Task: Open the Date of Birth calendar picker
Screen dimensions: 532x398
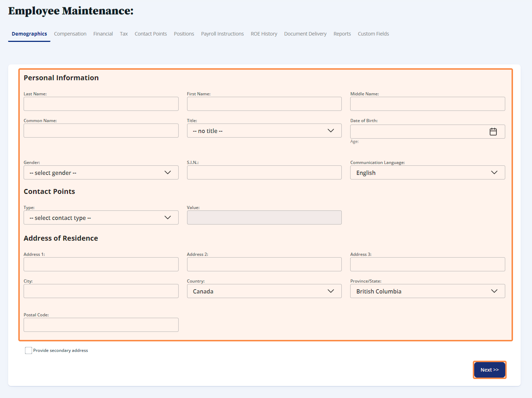Action: click(x=493, y=132)
